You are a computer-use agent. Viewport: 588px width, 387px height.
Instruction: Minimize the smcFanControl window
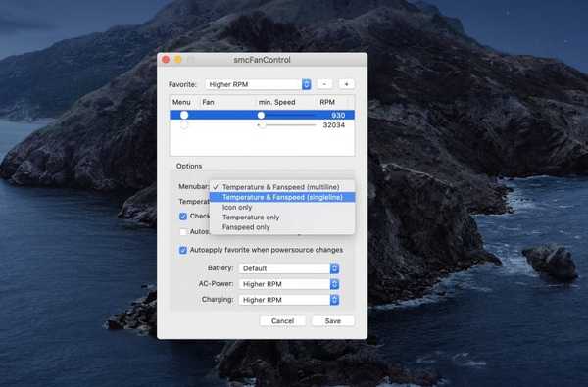tap(178, 60)
